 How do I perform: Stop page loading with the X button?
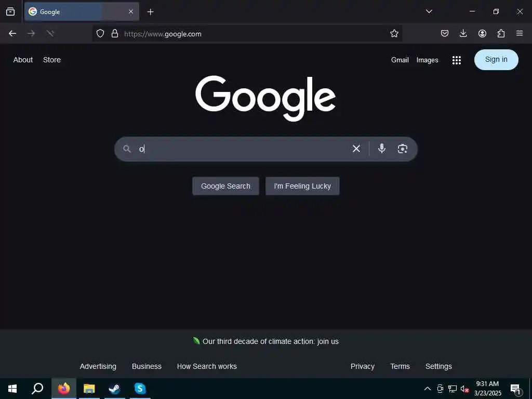50,33
